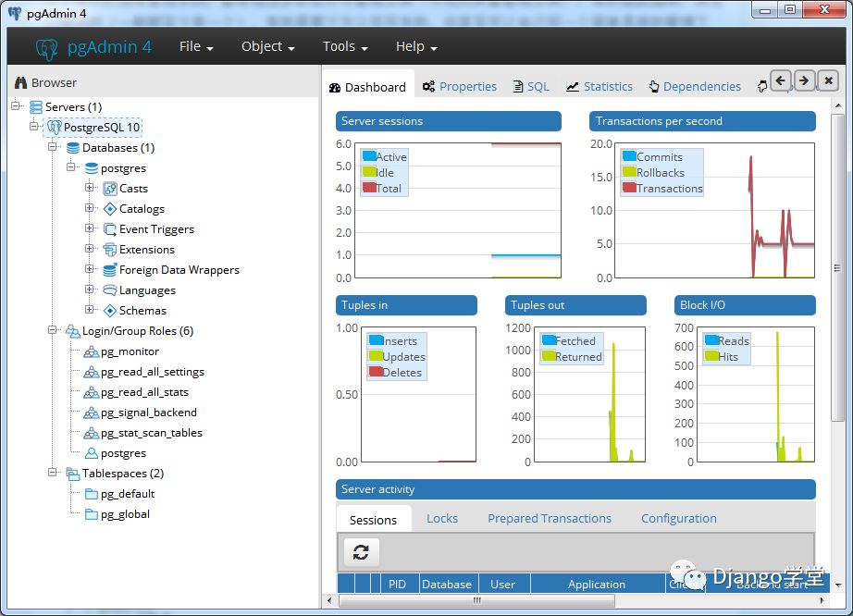The image size is (853, 616).
Task: Collapse the Login/Group Roles (6) node
Action: [53, 330]
